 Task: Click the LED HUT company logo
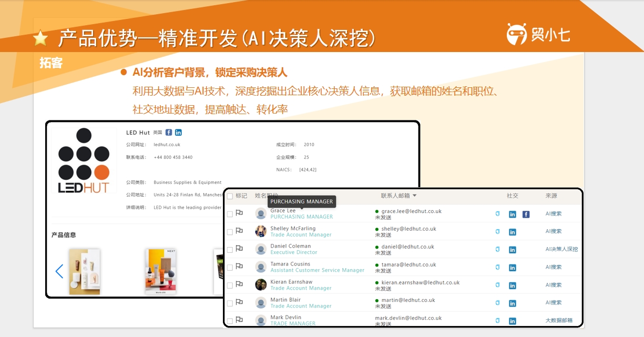[x=84, y=160]
